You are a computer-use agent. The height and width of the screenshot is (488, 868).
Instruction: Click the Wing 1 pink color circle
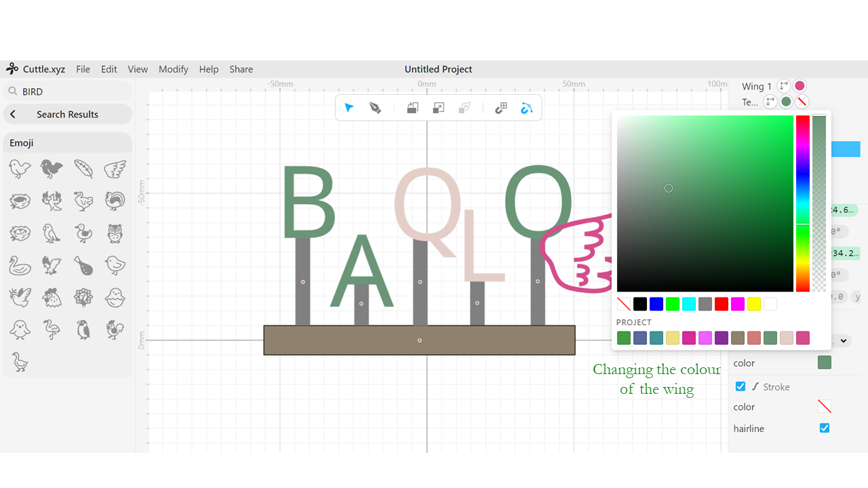(800, 86)
